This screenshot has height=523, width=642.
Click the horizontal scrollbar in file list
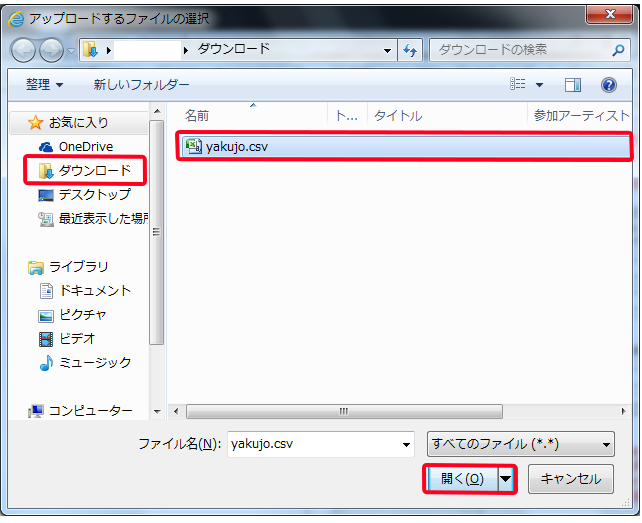click(x=343, y=411)
